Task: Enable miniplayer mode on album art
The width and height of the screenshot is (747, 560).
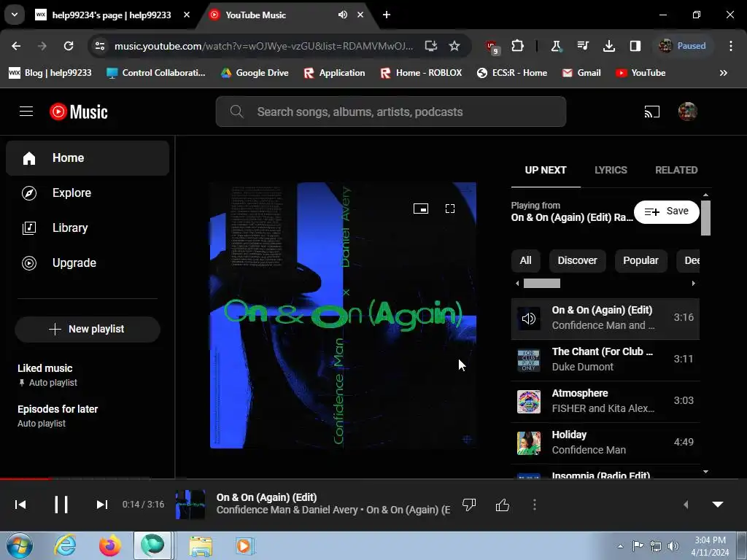Action: [421, 209]
